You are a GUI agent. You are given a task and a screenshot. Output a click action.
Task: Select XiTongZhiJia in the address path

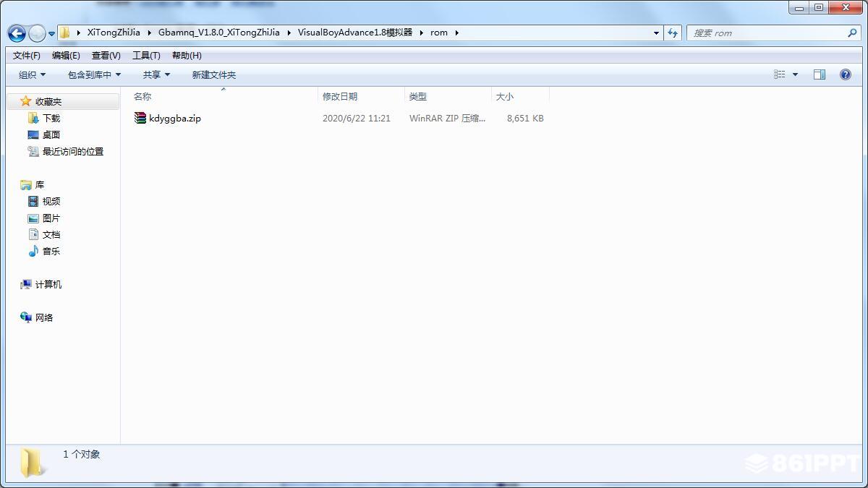114,33
